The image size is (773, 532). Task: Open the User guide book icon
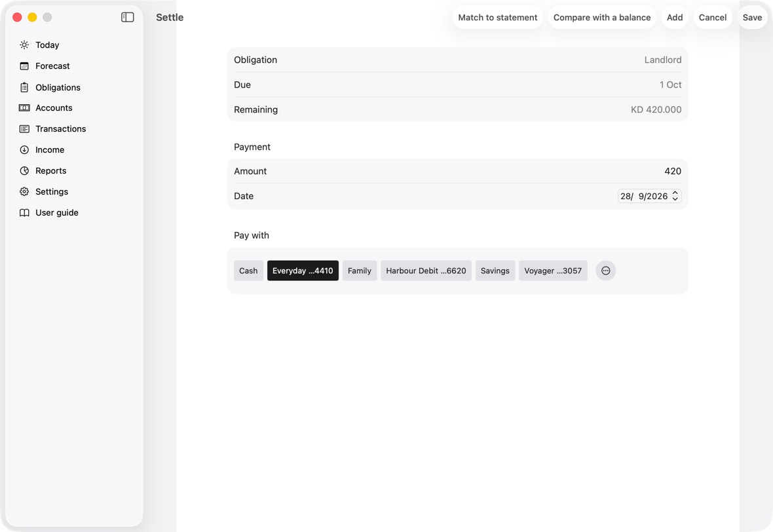pyautogui.click(x=24, y=212)
